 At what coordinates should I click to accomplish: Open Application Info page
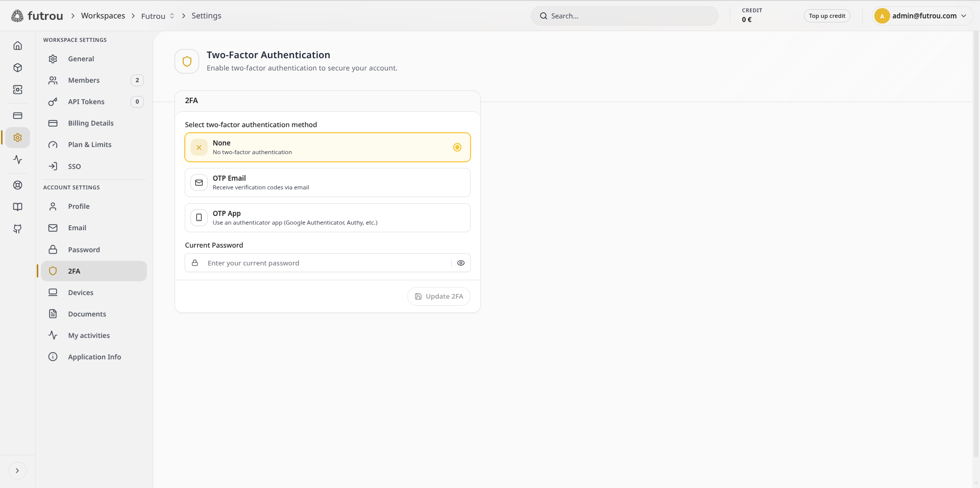pos(94,357)
